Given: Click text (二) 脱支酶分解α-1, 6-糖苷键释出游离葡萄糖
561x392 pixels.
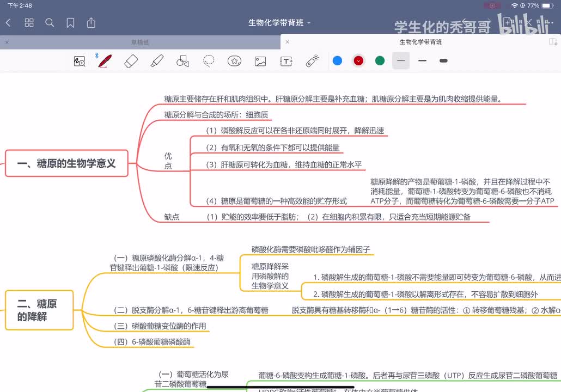Looking at the screenshot, I should tap(191, 310).
